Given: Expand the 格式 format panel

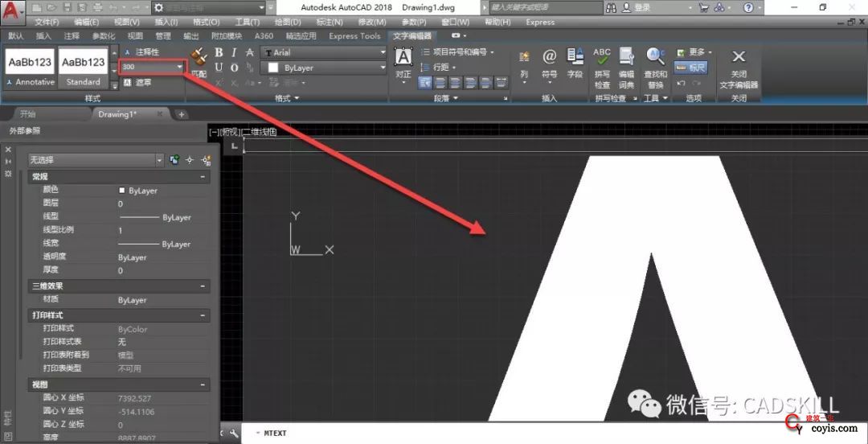Looking at the screenshot, I should [x=287, y=98].
